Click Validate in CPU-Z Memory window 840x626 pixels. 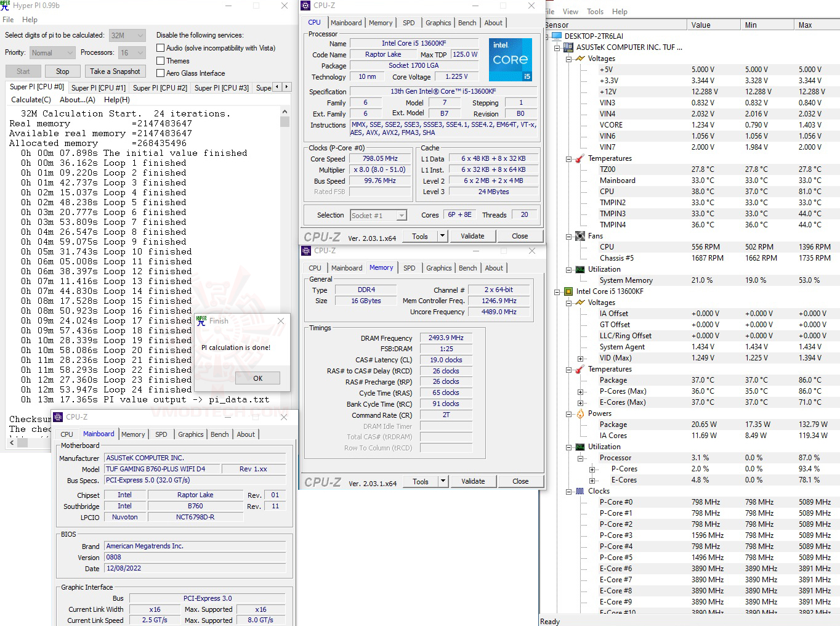[473, 481]
